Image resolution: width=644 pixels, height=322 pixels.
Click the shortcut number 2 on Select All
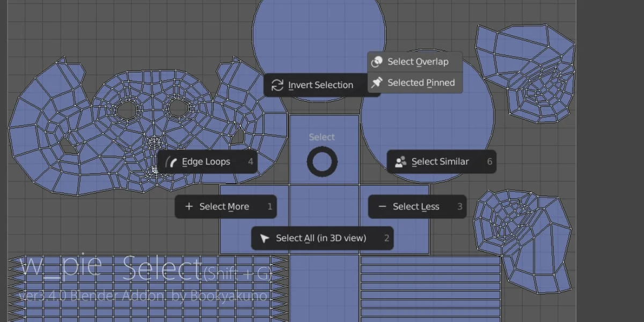[x=387, y=238]
